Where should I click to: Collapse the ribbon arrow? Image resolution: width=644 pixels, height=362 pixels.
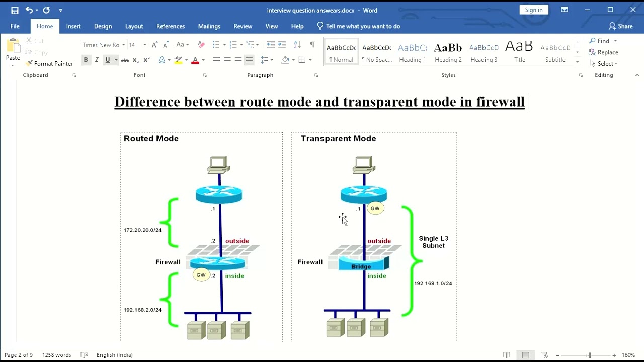click(637, 75)
